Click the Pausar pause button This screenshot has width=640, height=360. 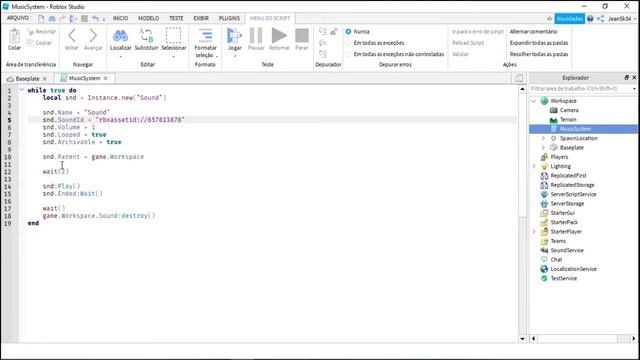256,36
